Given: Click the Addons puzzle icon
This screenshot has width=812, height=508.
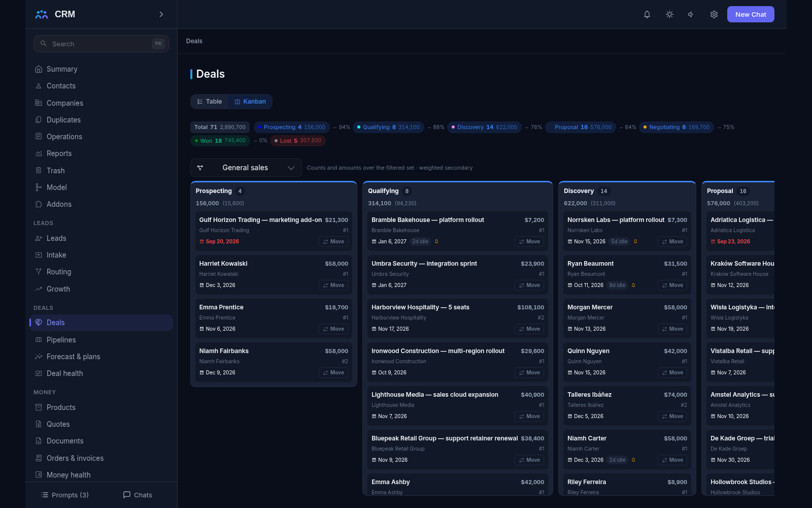Looking at the screenshot, I should (39, 204).
